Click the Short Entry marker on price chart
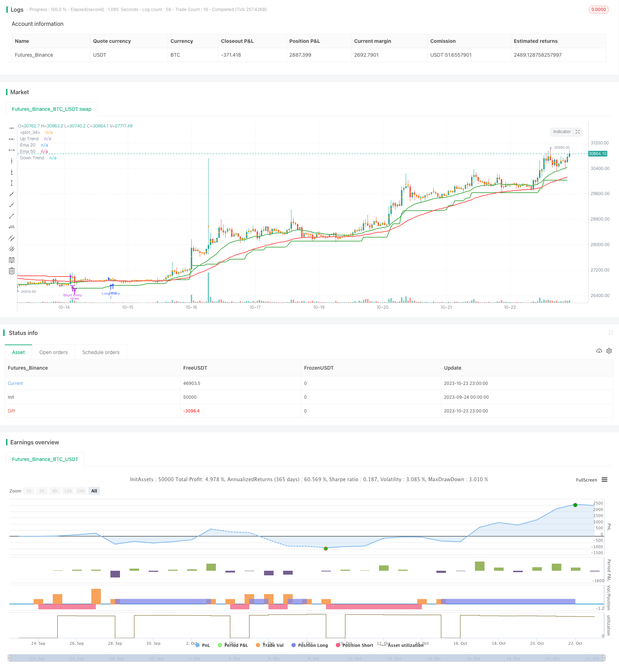The image size is (619, 672). tap(73, 295)
